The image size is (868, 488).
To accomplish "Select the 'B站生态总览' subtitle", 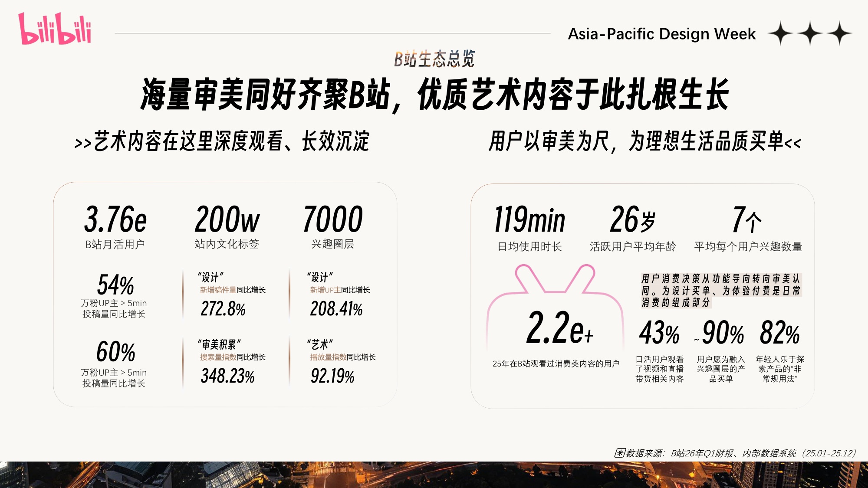I will (x=434, y=59).
